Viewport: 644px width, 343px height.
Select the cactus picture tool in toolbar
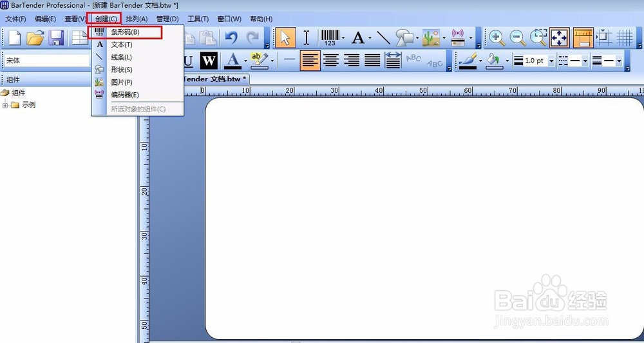click(x=431, y=38)
